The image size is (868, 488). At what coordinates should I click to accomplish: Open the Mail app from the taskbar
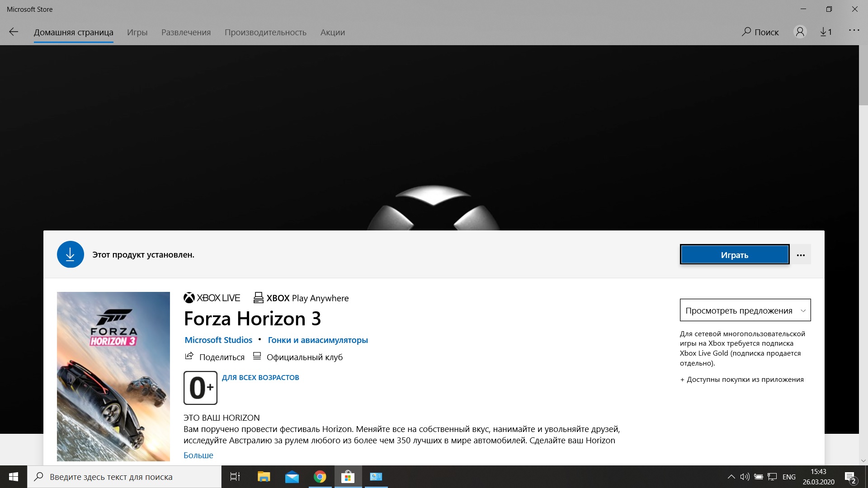pos(292,477)
